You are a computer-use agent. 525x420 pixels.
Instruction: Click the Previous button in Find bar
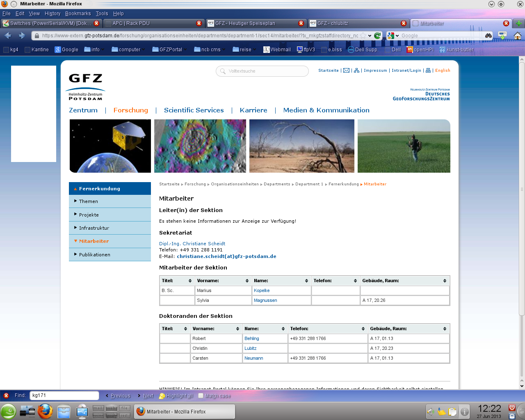118,396
